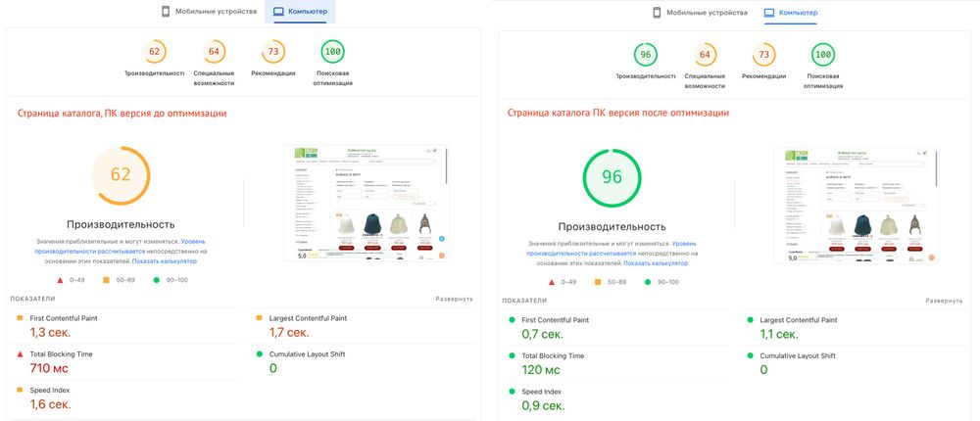The image size is (980, 421).
Task: Click the laptop icon in right Компьютер tab
Action: [x=770, y=13]
